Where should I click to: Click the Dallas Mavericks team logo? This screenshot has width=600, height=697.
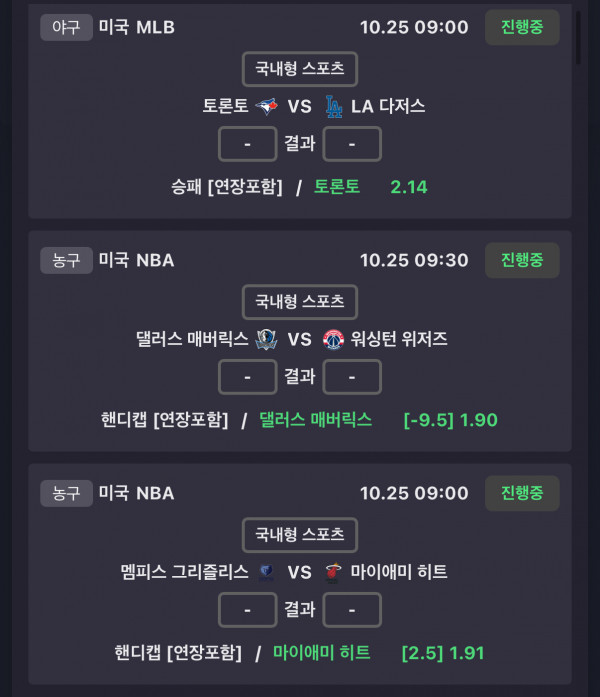[x=265, y=339]
